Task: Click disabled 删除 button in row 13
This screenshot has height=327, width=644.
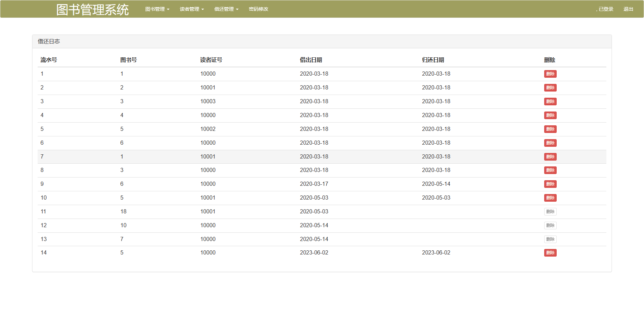Action: coord(550,239)
